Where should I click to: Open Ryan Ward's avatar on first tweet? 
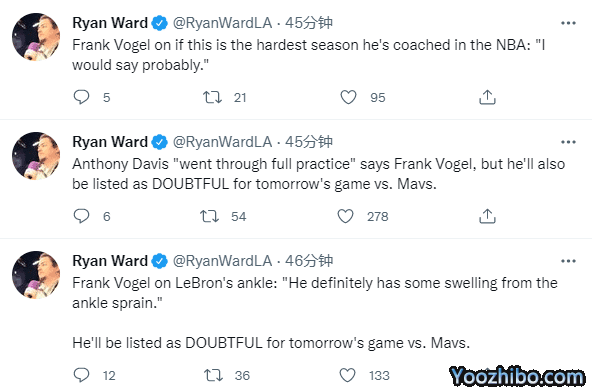[x=36, y=37]
